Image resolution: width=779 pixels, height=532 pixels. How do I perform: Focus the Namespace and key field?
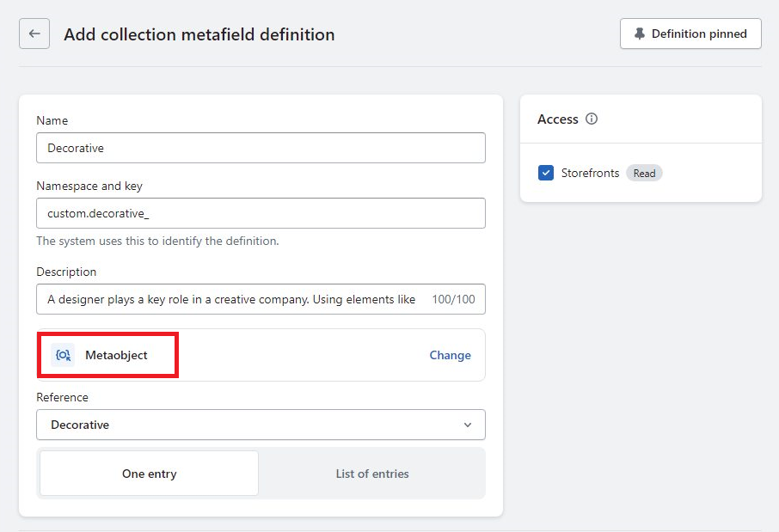[x=261, y=213]
